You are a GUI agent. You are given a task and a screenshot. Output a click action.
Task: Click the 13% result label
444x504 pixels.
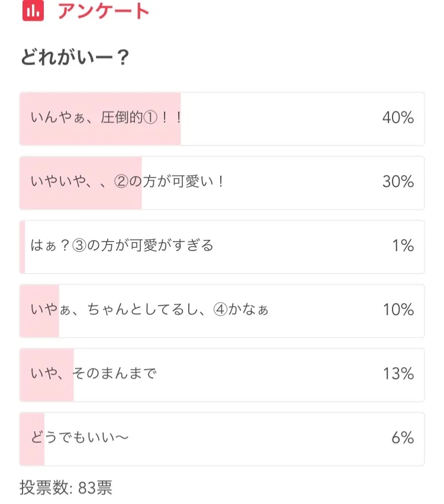pos(398,373)
